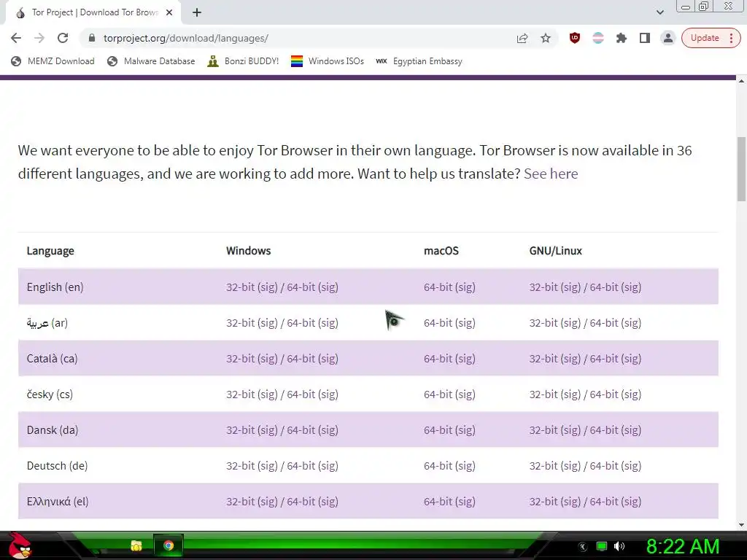Click the Windows column header
Image resolution: width=747 pixels, height=560 pixels.
(248, 251)
